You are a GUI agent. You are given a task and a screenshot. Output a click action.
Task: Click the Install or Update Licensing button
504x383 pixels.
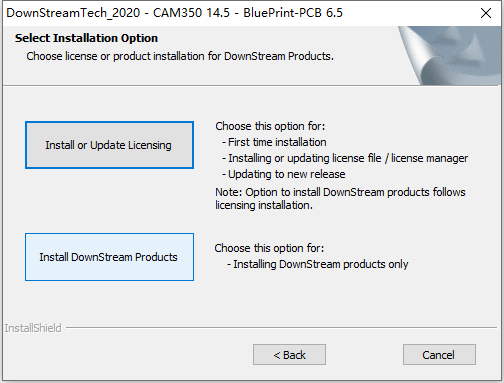point(109,145)
